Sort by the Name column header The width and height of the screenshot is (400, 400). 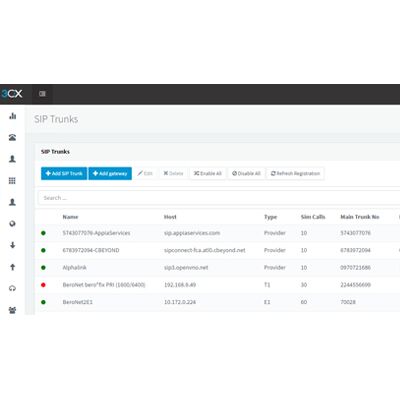coord(70,217)
